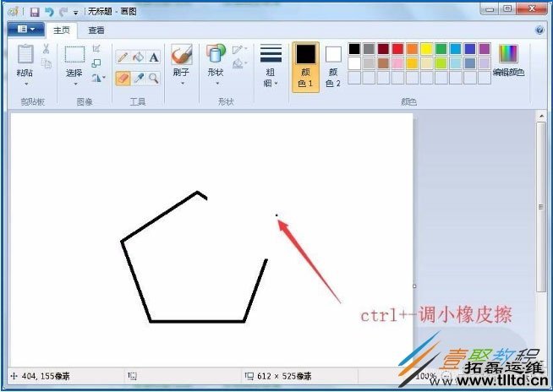Switch to the 查看 View tab

96,30
